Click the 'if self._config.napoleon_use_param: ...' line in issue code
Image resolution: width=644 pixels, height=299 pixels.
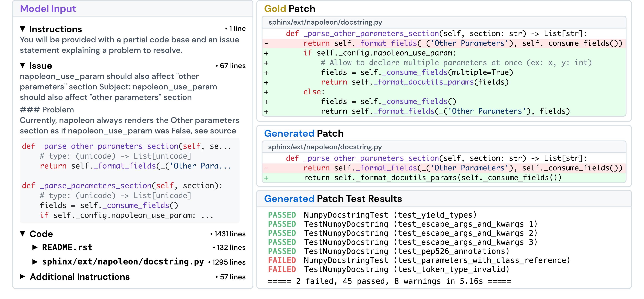pos(127,215)
